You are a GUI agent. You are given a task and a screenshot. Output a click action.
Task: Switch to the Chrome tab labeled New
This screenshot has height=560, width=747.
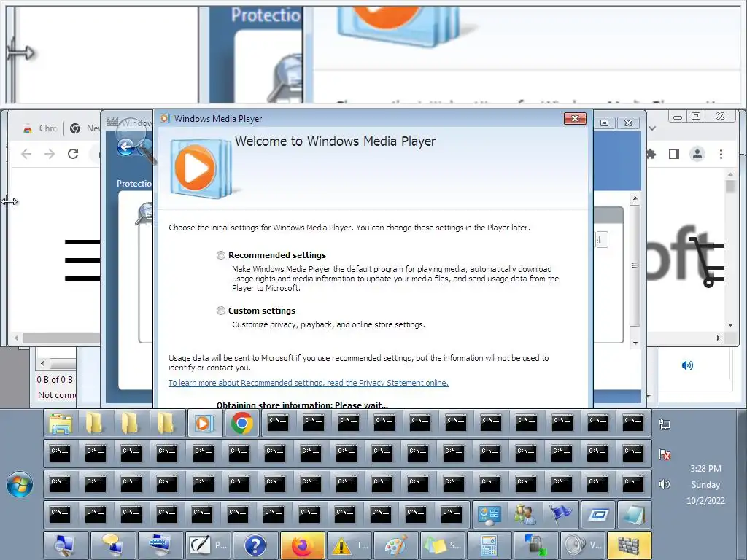tap(85, 128)
